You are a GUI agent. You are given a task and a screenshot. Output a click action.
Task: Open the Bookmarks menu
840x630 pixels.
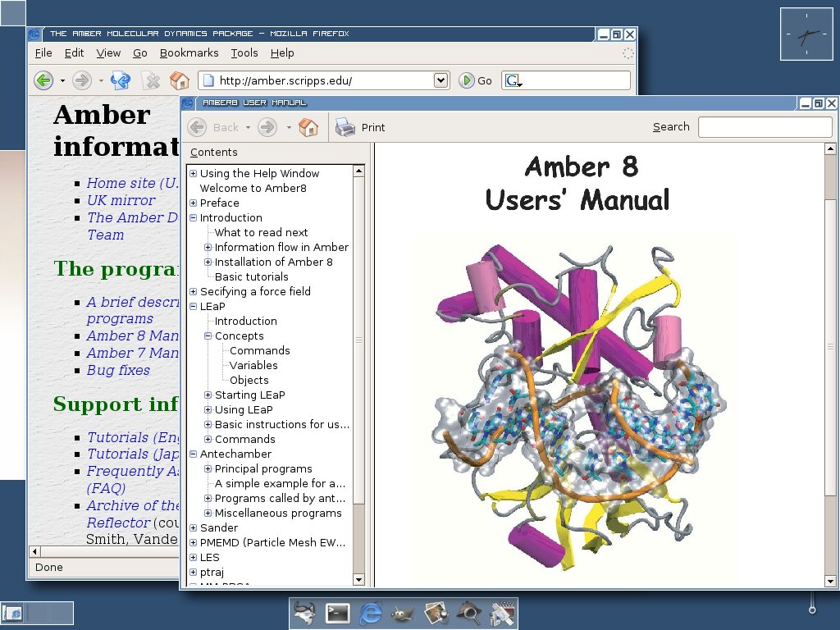(x=189, y=52)
